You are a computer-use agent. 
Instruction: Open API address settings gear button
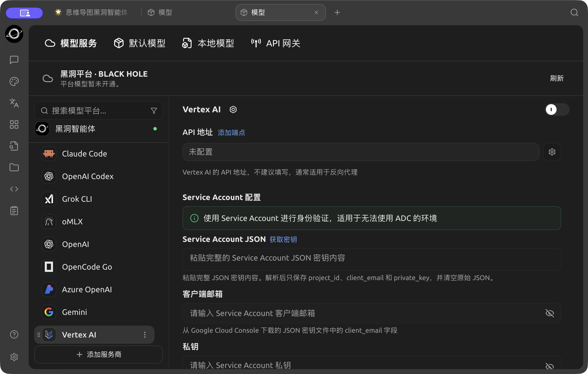(x=552, y=152)
